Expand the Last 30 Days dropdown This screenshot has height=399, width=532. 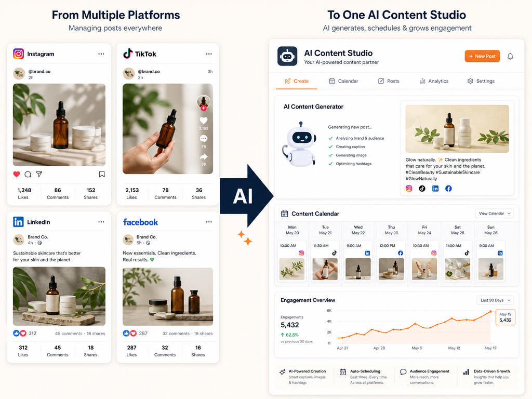495,300
